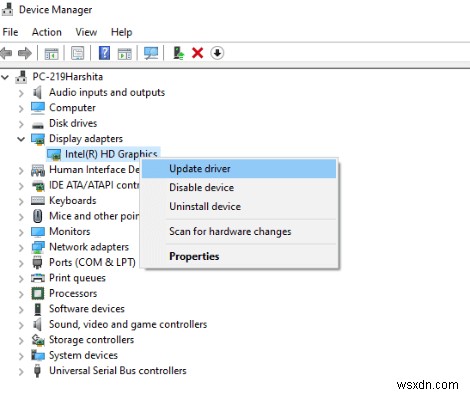This screenshot has height=395, width=470.
Task: Expand Sound, video and game controllers
Action: tap(21, 325)
